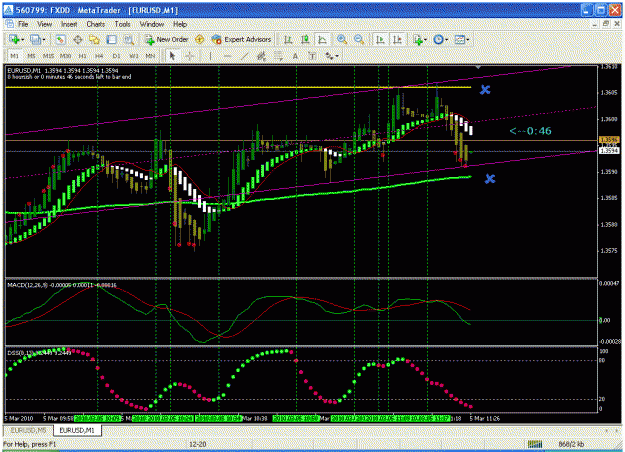Select the Draw Horizontal Line tool

[227, 56]
